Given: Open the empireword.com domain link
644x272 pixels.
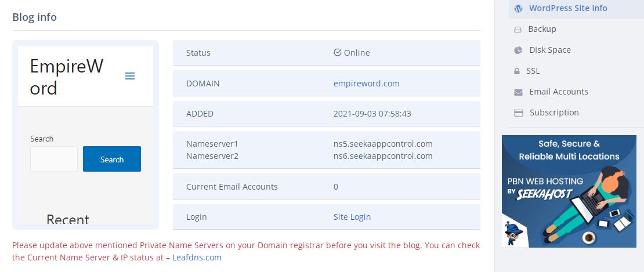Looking at the screenshot, I should pos(366,84).
